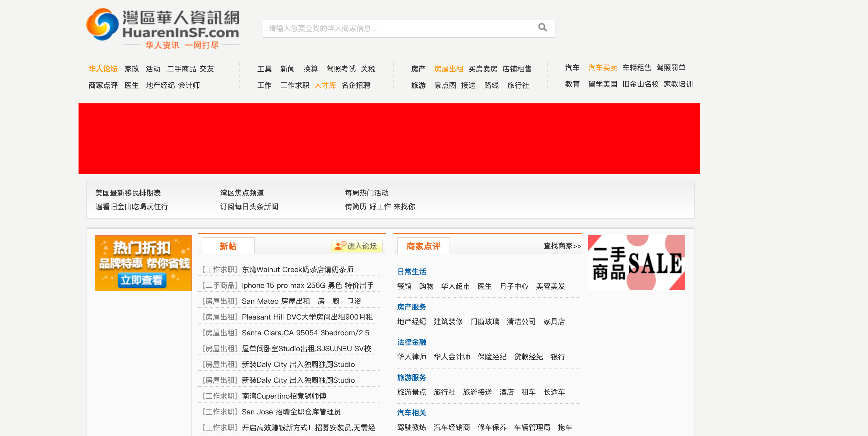Open 人才库 in the work menu
This screenshot has height=436, width=868.
(x=325, y=85)
